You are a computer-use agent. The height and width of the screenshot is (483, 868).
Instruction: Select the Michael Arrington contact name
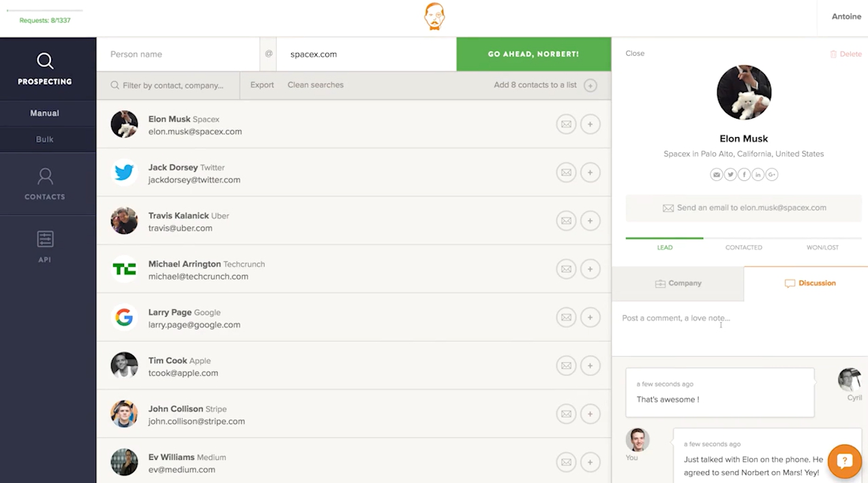point(185,264)
